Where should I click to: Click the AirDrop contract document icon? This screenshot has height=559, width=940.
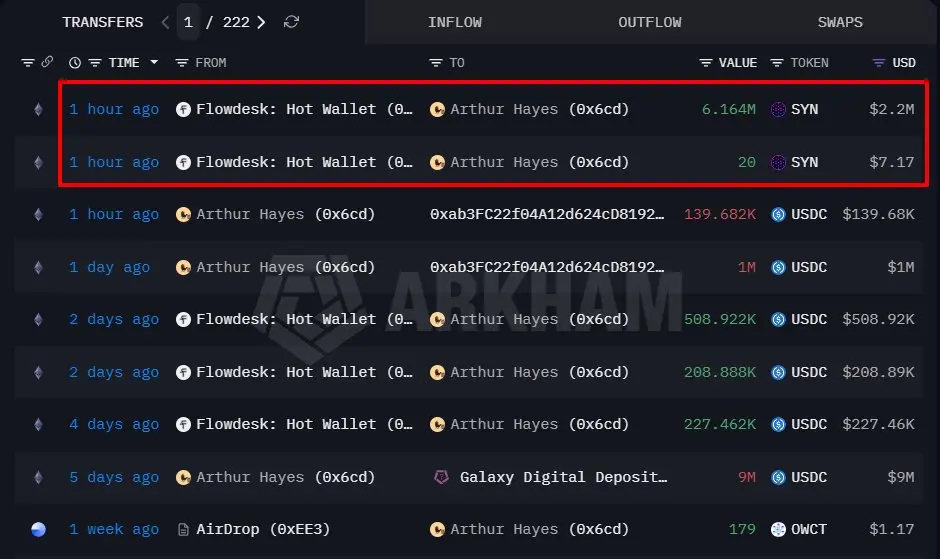(183, 529)
